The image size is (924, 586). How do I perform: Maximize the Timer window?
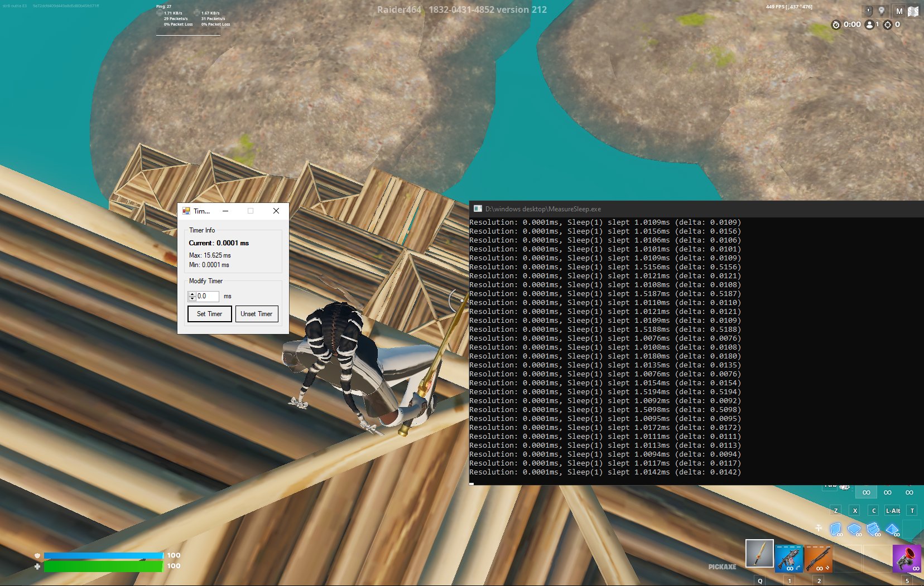point(251,211)
